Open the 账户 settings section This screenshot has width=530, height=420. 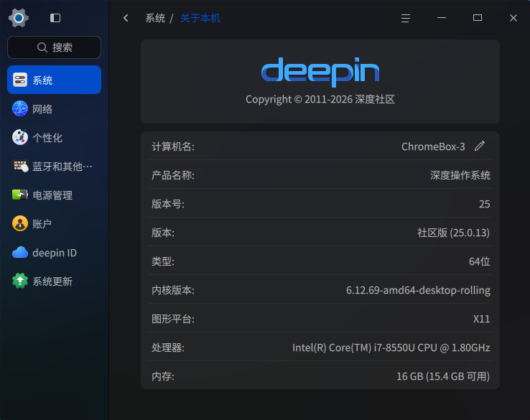54,224
